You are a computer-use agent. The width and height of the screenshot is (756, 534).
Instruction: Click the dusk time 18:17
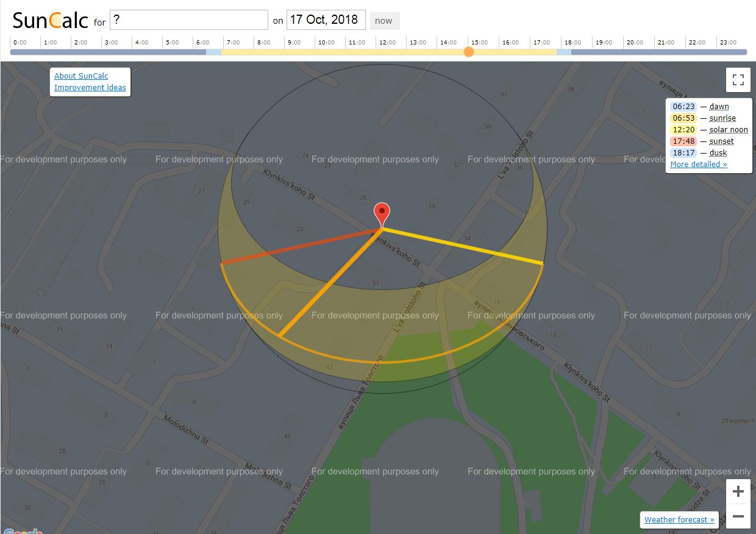pyautogui.click(x=683, y=153)
